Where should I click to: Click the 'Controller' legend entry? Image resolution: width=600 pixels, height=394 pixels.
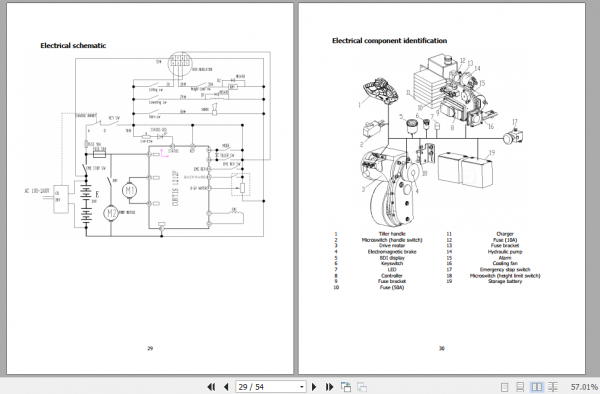392,275
